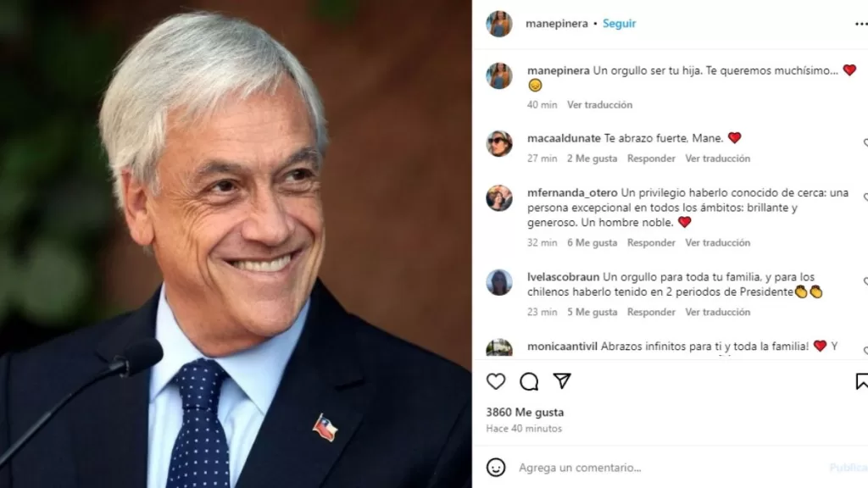868x488 pixels.
Task: Reply to macaaldunate's comment
Action: coord(651,158)
